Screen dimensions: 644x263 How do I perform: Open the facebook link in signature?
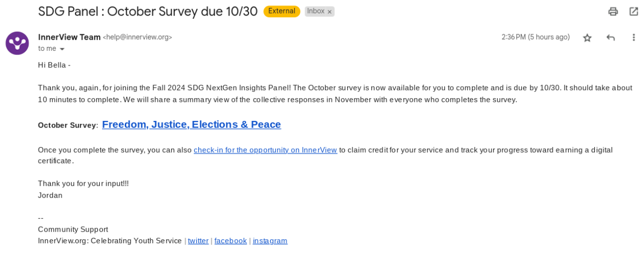click(x=230, y=241)
